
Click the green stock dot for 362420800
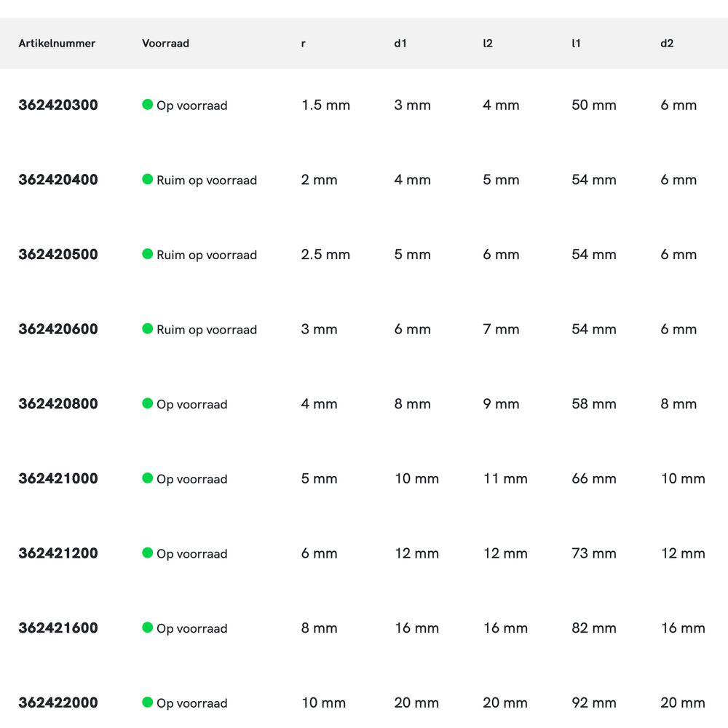point(147,403)
